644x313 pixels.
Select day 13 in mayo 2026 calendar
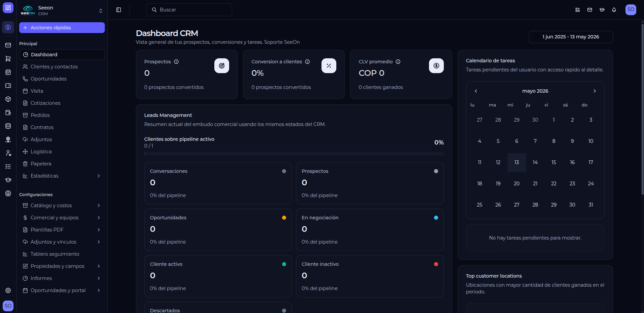(x=517, y=162)
